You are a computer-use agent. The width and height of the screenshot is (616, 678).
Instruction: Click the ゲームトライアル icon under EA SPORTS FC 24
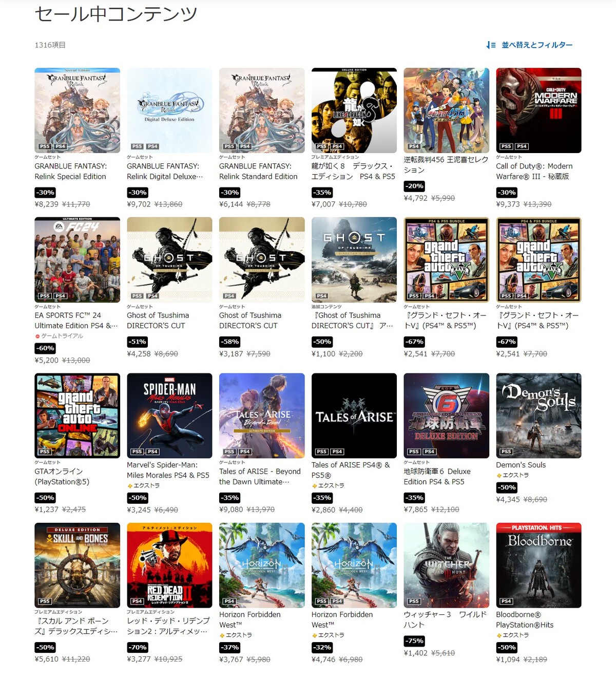(x=37, y=336)
